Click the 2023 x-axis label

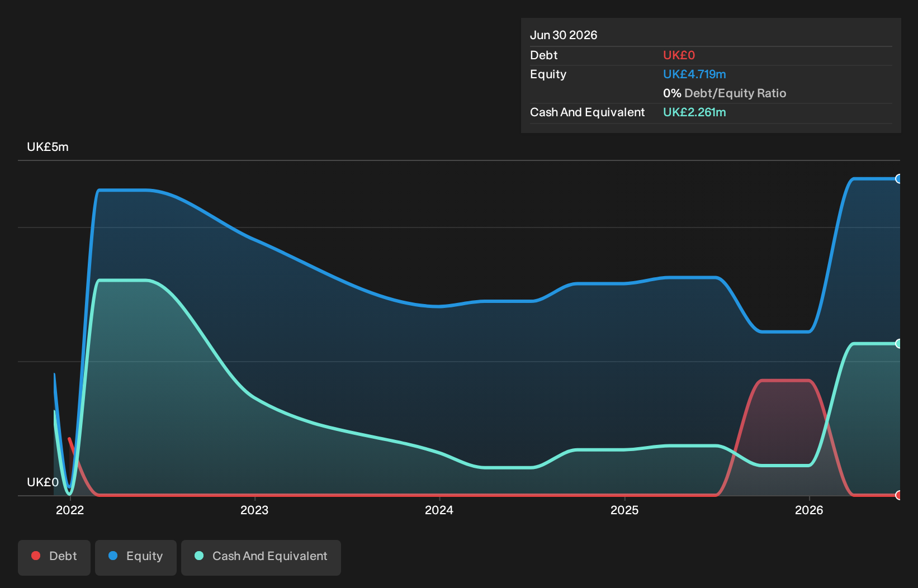tap(254, 510)
